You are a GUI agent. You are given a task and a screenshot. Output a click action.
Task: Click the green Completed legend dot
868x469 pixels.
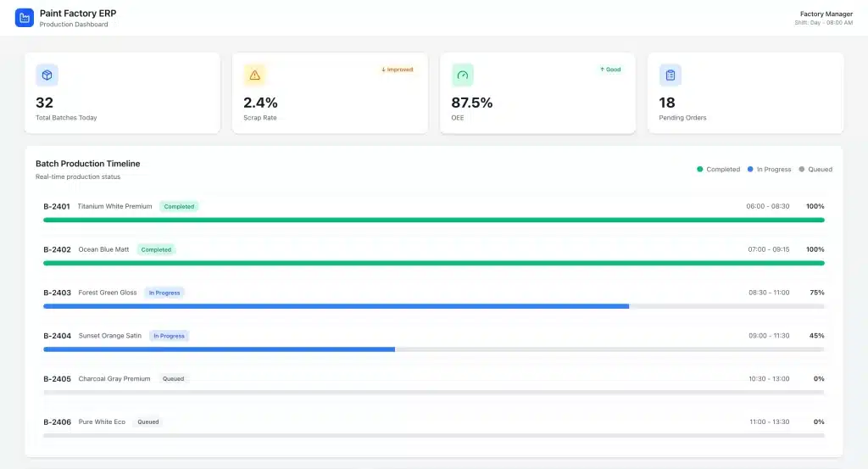click(x=700, y=170)
